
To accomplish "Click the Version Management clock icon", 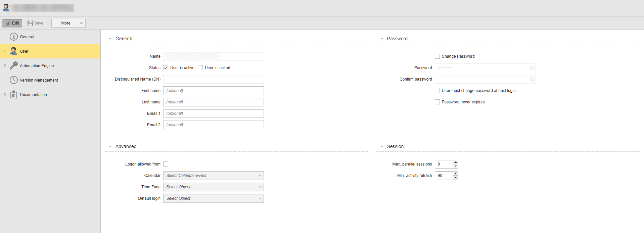I will tap(14, 80).
